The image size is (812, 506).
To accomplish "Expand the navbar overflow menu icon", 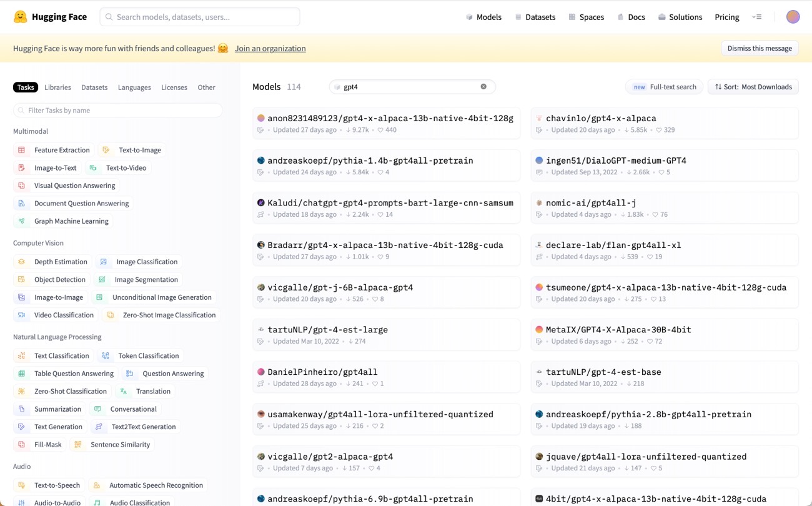I will pyautogui.click(x=757, y=17).
